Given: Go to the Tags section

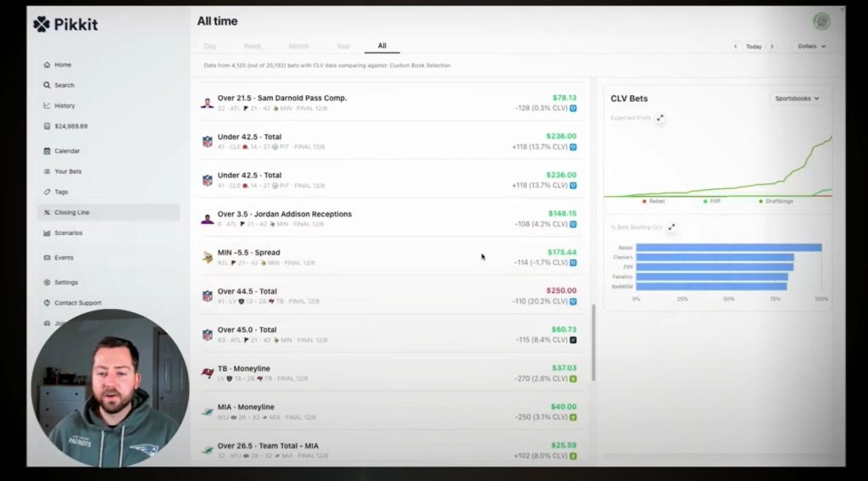Looking at the screenshot, I should click(x=61, y=192).
